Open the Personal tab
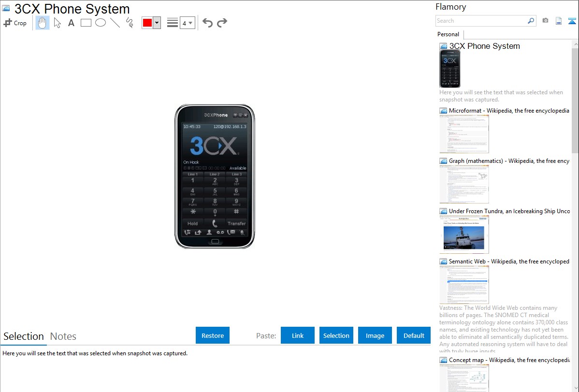This screenshot has height=392, width=579. point(449,34)
